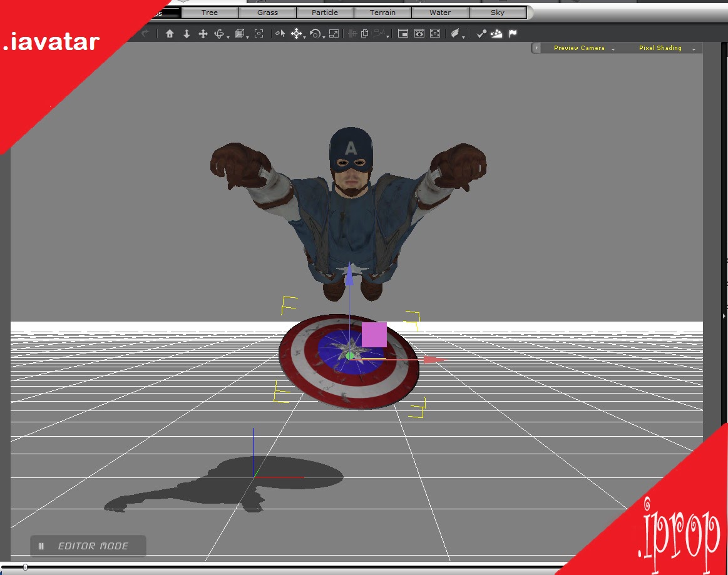Open the Particle tab

click(x=325, y=12)
